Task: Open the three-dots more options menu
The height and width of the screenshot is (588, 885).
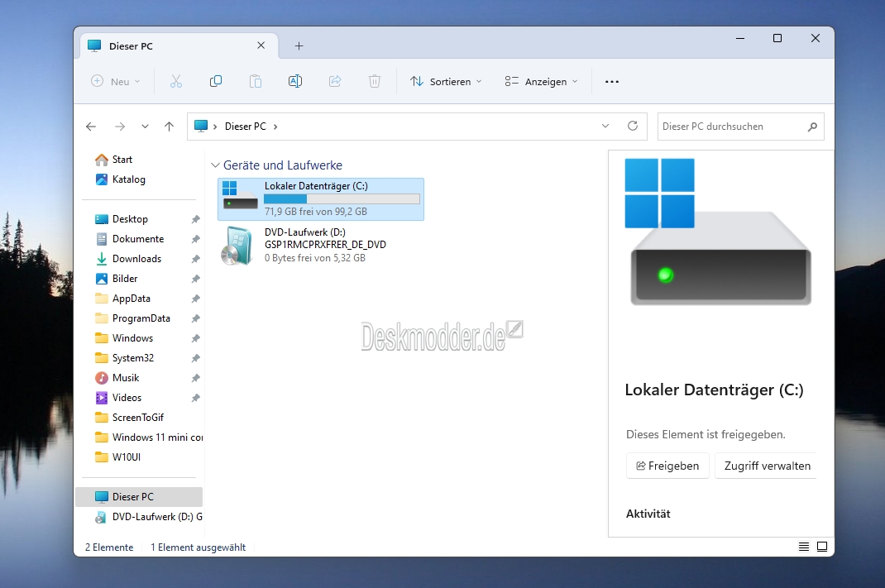Action: (612, 81)
